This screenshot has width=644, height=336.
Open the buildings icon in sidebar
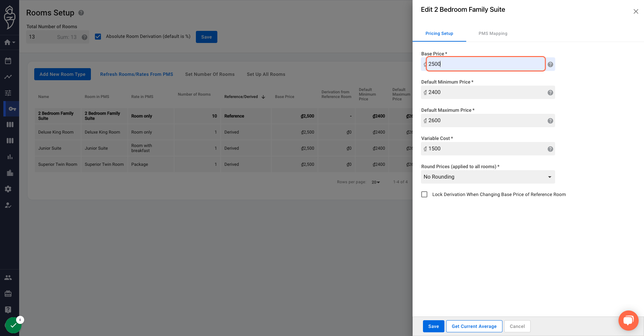pos(10,173)
